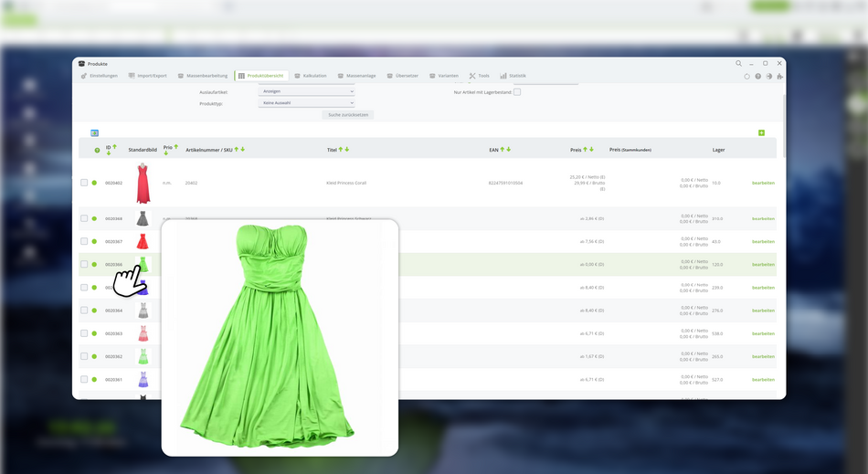Image resolution: width=868 pixels, height=474 pixels.
Task: Sort Titel column ascending arrow
Action: click(341, 150)
